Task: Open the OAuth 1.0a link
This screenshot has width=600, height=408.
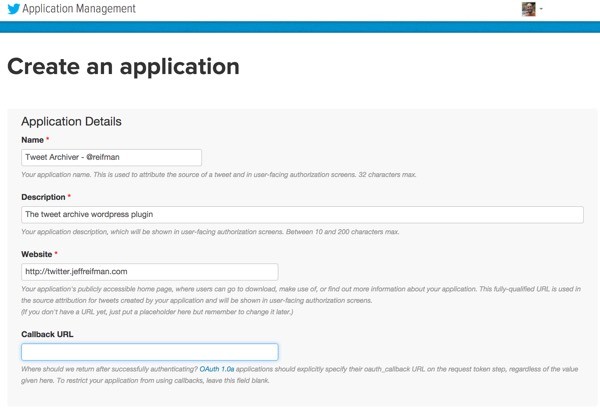Action: (217, 369)
